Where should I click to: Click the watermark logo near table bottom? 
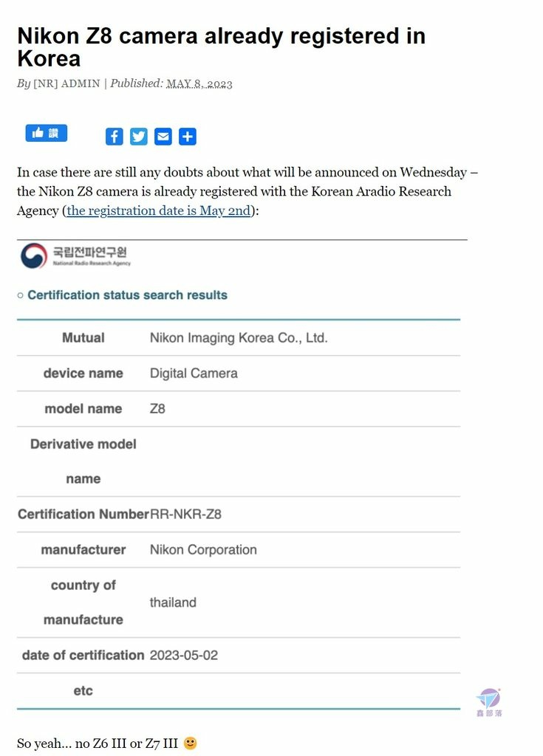tap(489, 703)
